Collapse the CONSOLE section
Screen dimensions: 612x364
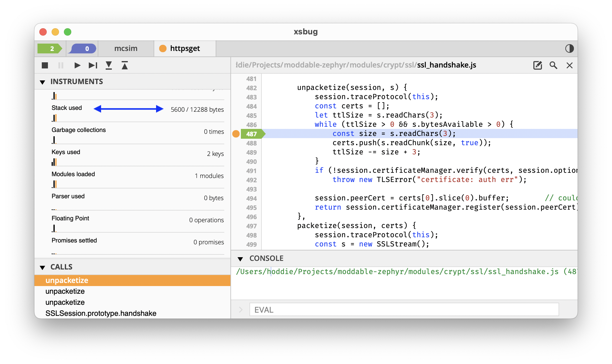(240, 259)
